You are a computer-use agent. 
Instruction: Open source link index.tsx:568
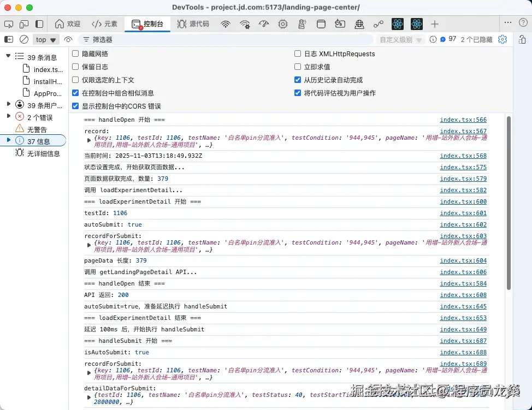pyautogui.click(x=463, y=156)
